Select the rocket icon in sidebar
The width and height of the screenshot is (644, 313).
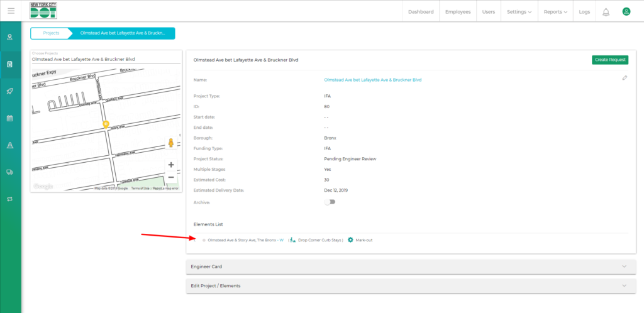click(10, 91)
